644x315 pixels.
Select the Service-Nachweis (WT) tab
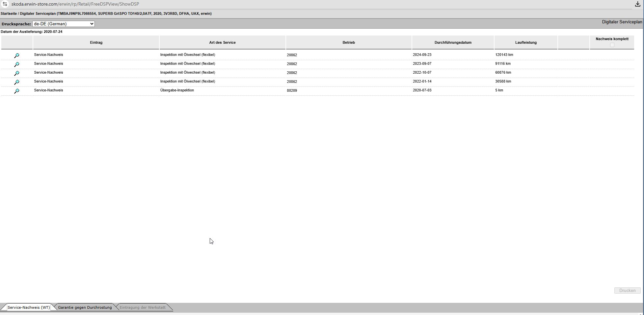28,307
